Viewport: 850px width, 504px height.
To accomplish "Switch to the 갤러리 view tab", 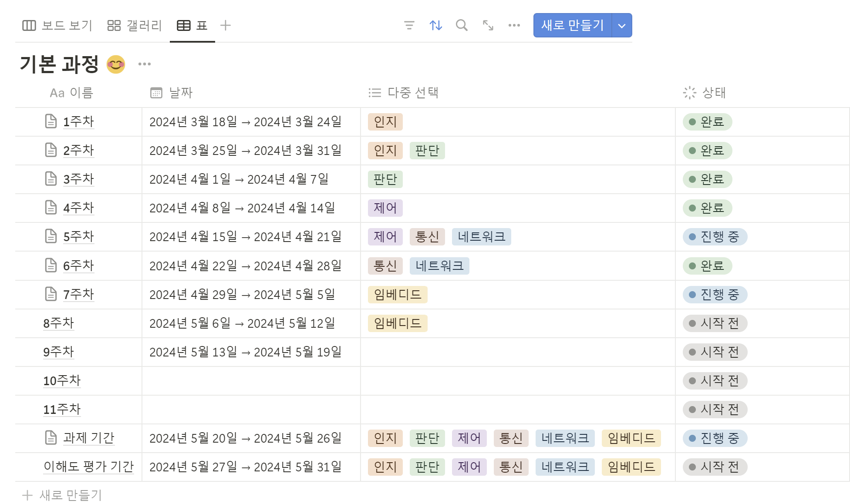I will pyautogui.click(x=135, y=25).
